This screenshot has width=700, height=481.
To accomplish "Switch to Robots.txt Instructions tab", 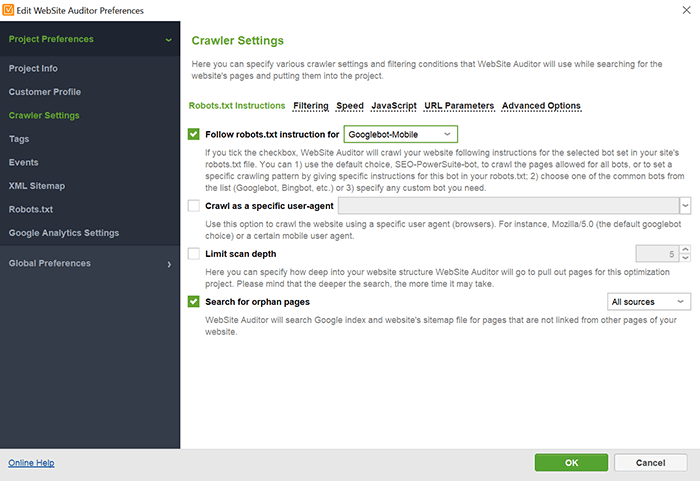I will (x=237, y=106).
